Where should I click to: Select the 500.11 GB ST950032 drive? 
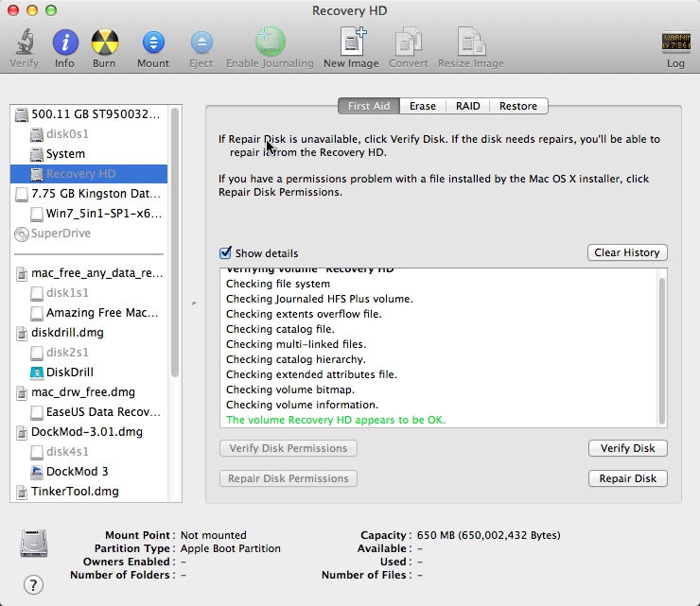coord(89,114)
